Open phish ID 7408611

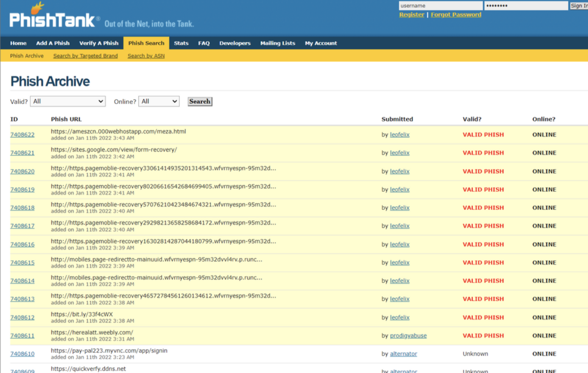click(x=22, y=335)
